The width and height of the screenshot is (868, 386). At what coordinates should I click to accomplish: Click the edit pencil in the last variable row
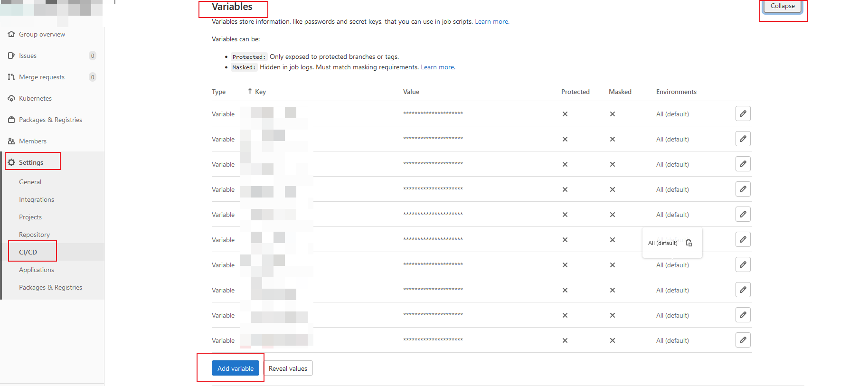tap(743, 340)
